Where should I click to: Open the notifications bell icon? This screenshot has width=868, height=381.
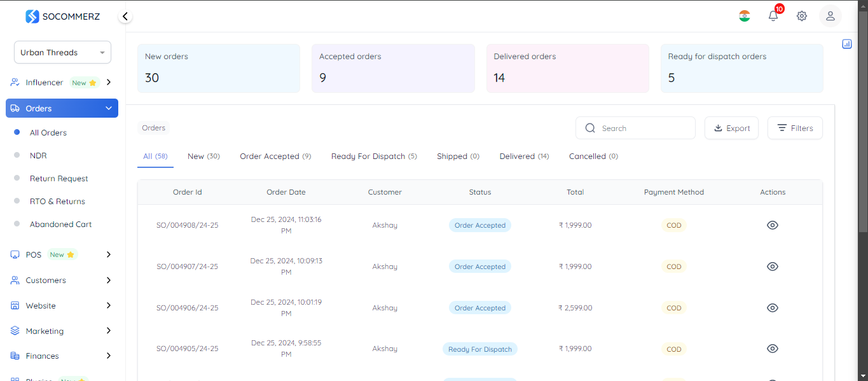773,16
